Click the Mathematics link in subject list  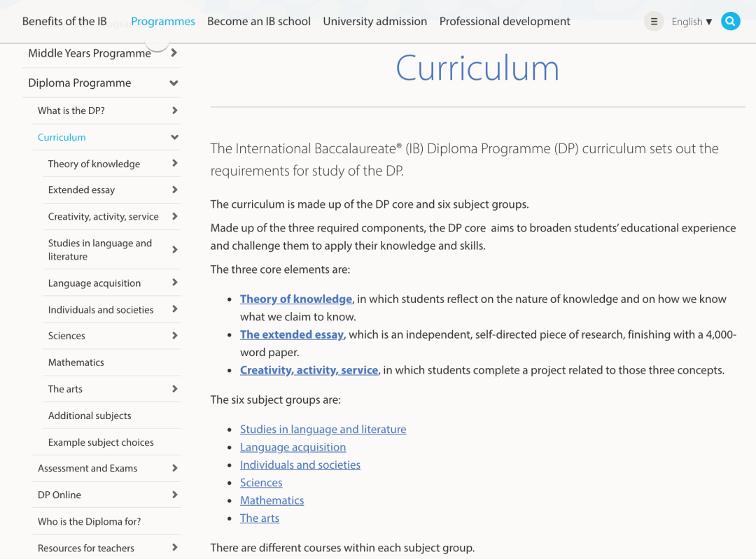tap(272, 500)
